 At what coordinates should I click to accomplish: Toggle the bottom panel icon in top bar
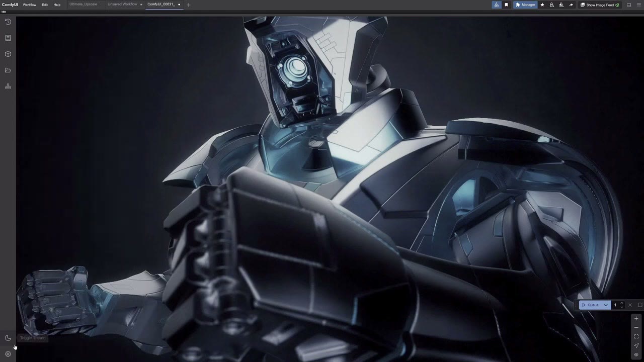pos(629,5)
